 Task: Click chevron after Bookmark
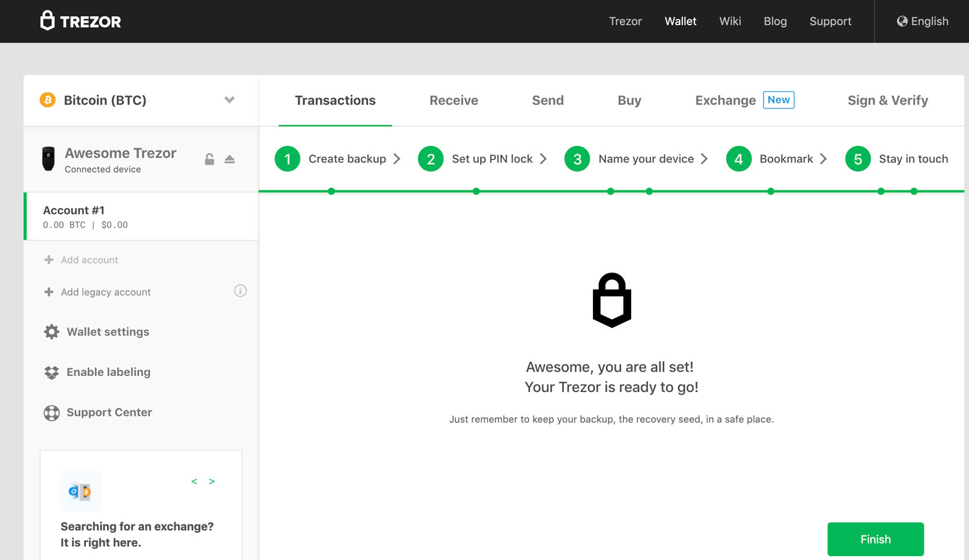tap(823, 159)
